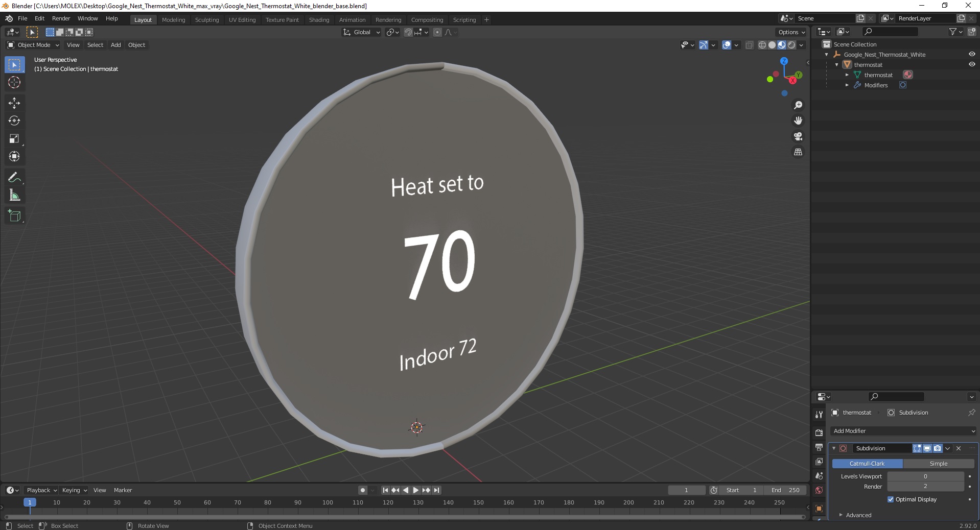Select the Transform tool

click(14, 157)
